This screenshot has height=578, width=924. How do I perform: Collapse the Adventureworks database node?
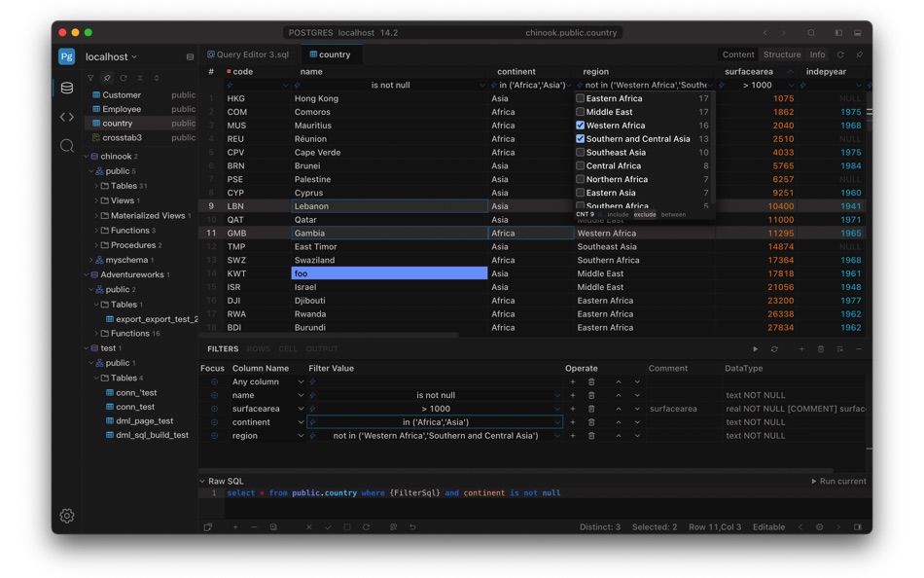pos(87,274)
